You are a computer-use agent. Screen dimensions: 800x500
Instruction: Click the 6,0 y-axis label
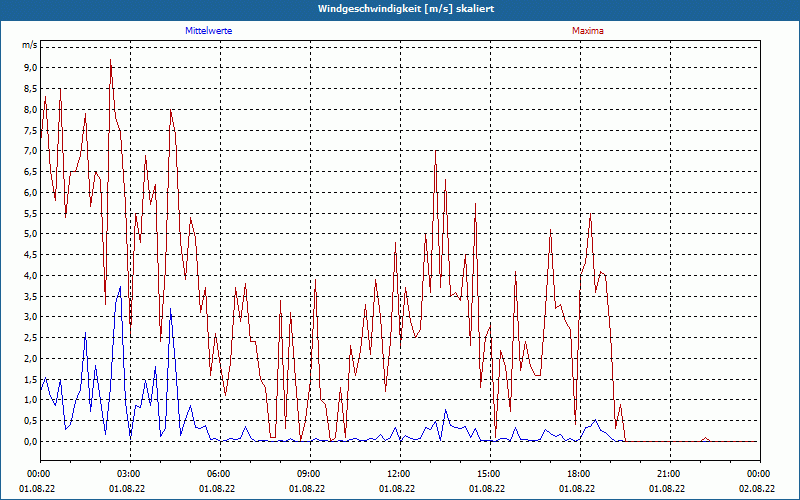(30, 192)
